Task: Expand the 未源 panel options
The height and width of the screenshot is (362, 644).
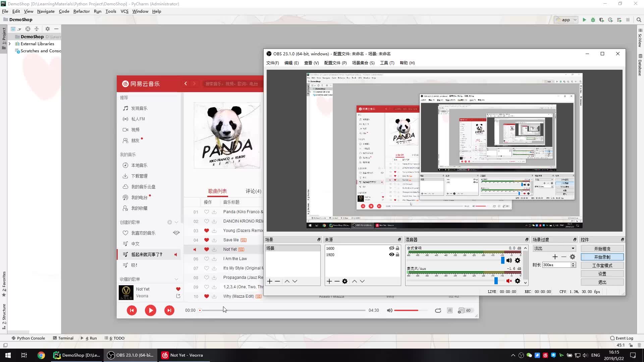Action: [x=399, y=240]
